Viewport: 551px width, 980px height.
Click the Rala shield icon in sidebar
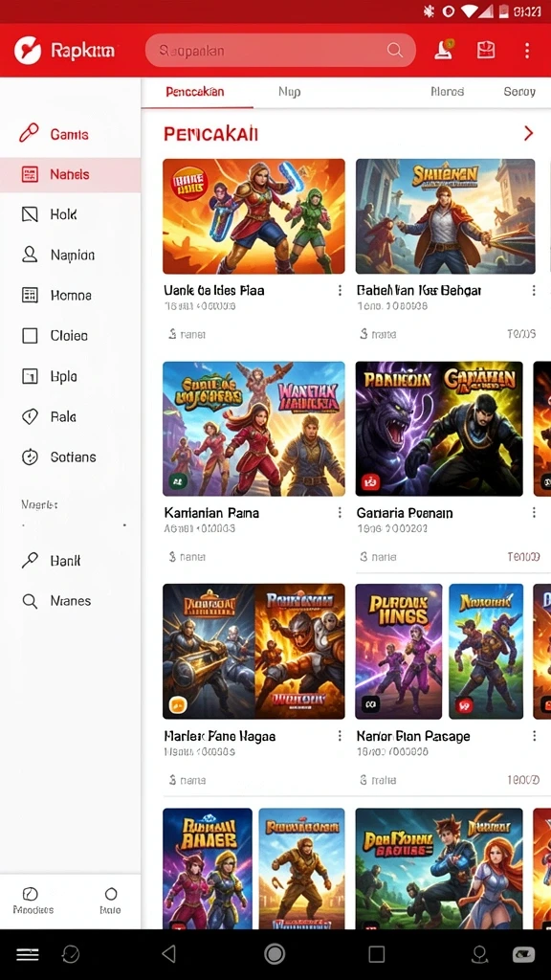[30, 417]
